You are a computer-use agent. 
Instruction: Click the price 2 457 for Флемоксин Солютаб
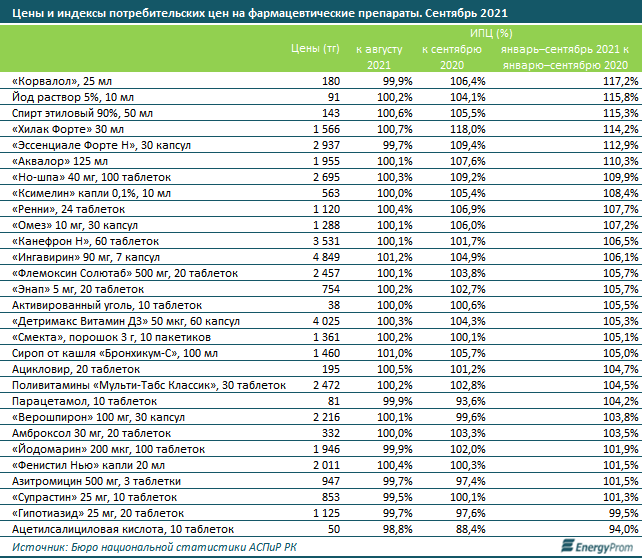tap(327, 273)
